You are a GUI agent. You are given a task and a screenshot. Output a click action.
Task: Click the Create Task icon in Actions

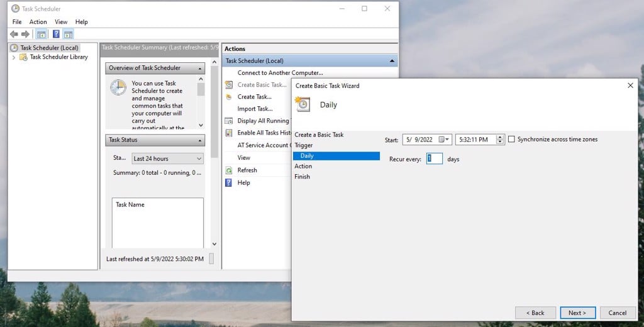click(229, 97)
